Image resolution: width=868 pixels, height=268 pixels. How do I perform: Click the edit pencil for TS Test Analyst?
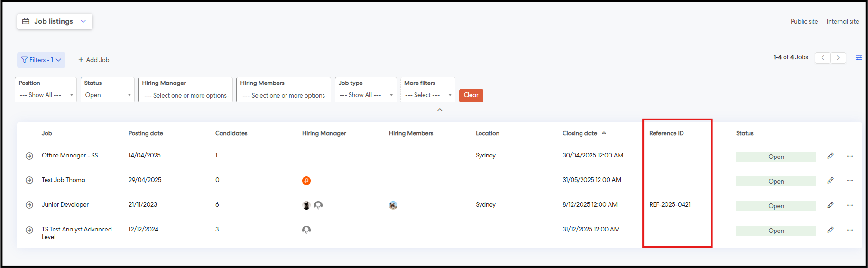click(x=831, y=230)
